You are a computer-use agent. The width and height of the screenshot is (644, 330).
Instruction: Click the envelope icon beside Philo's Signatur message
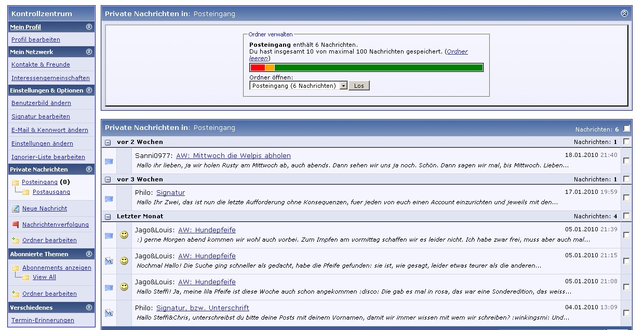(x=109, y=199)
